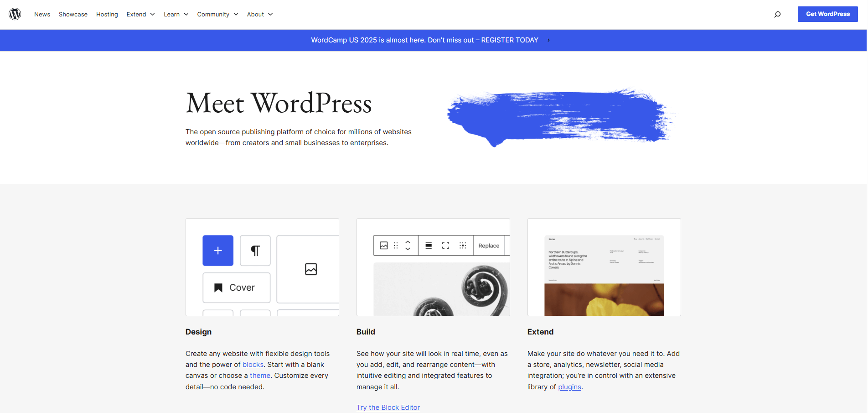
Task: Click the image block icon in Build toolbar
Action: tap(384, 246)
